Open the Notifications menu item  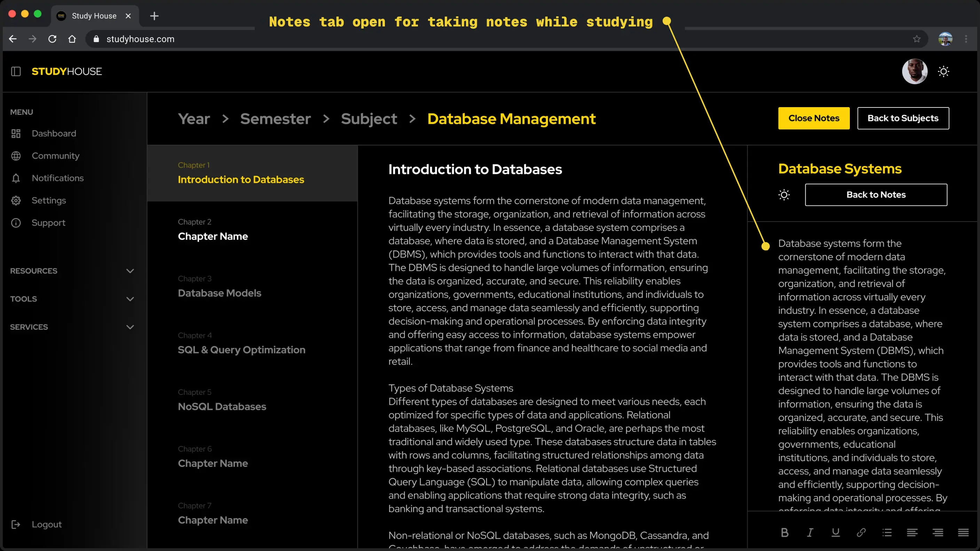coord(57,178)
